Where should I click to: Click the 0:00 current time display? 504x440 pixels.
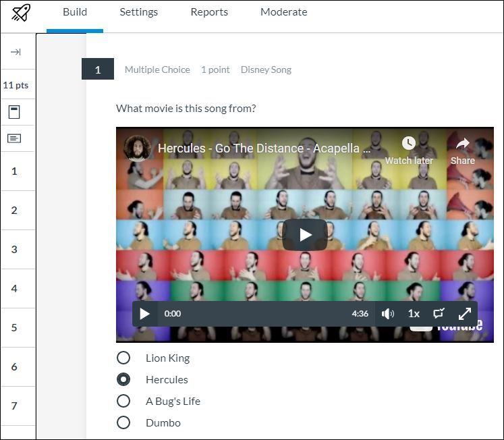coord(173,314)
